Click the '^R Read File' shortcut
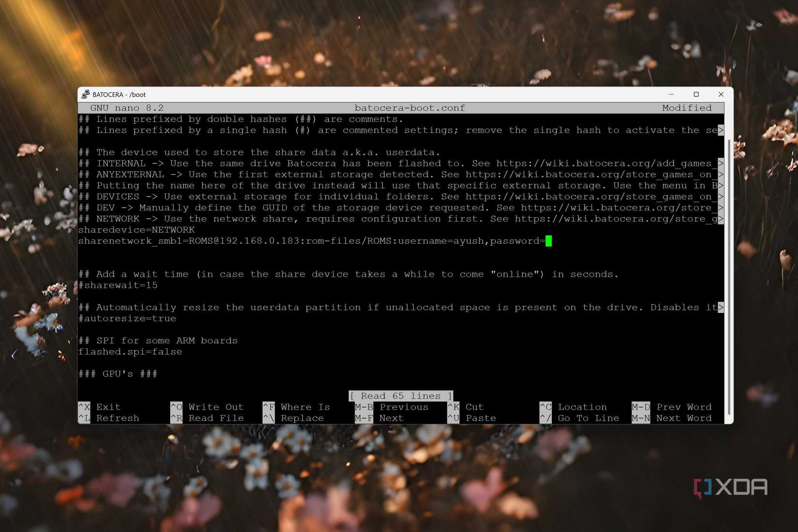Image resolution: width=798 pixels, height=532 pixels. [207, 418]
